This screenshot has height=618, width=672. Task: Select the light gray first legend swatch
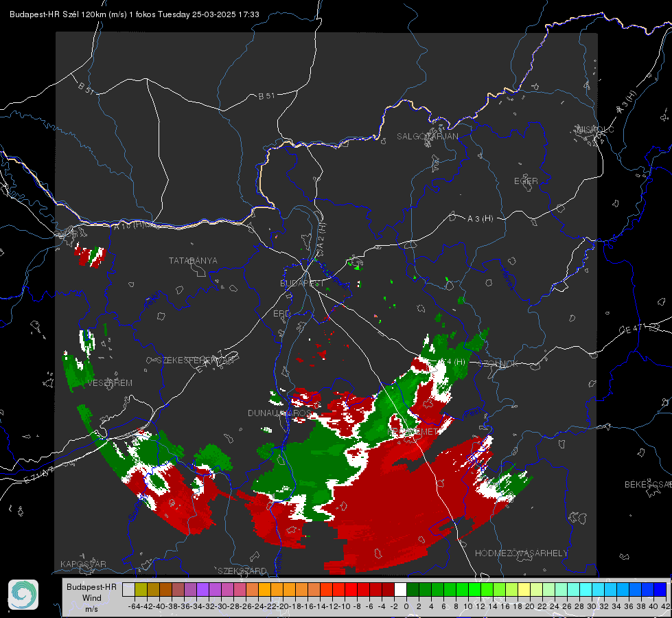pyautogui.click(x=128, y=590)
